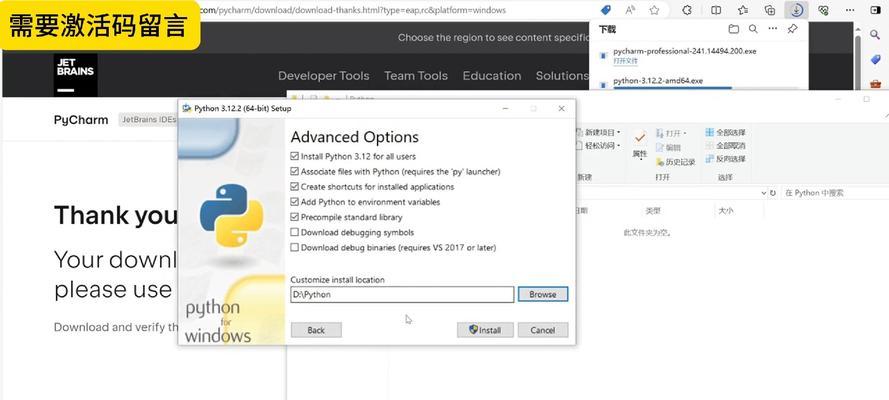Click the refresh icon in Explorer address bar
Image resolution: width=889 pixels, height=400 pixels.
[773, 193]
